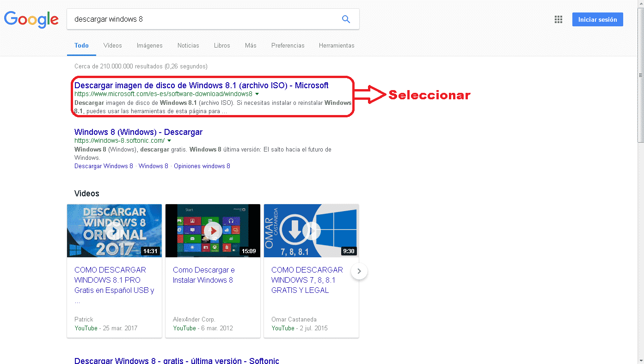Click the search input field
The image size is (644, 364).
(x=203, y=19)
